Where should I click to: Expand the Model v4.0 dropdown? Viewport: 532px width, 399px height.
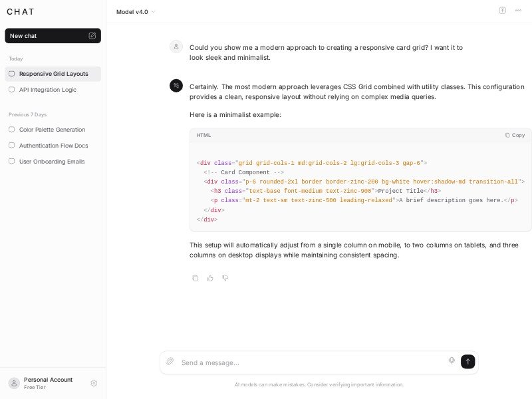click(136, 11)
